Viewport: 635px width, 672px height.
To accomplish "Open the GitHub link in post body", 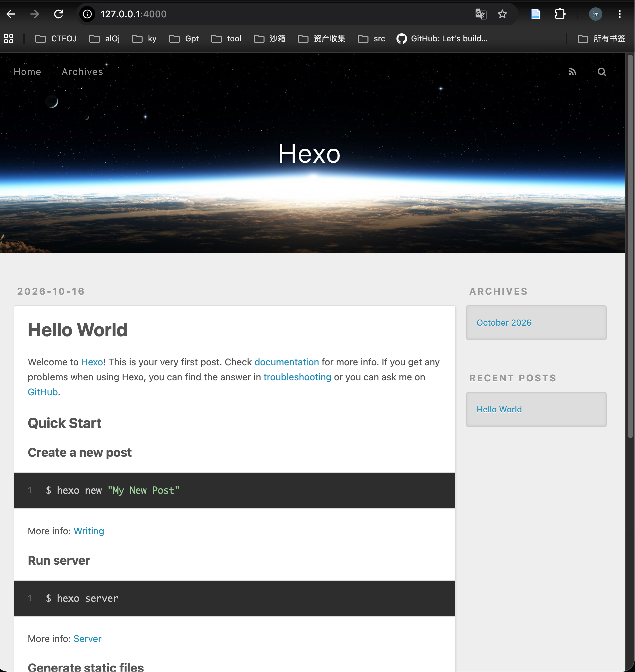I will [x=43, y=392].
